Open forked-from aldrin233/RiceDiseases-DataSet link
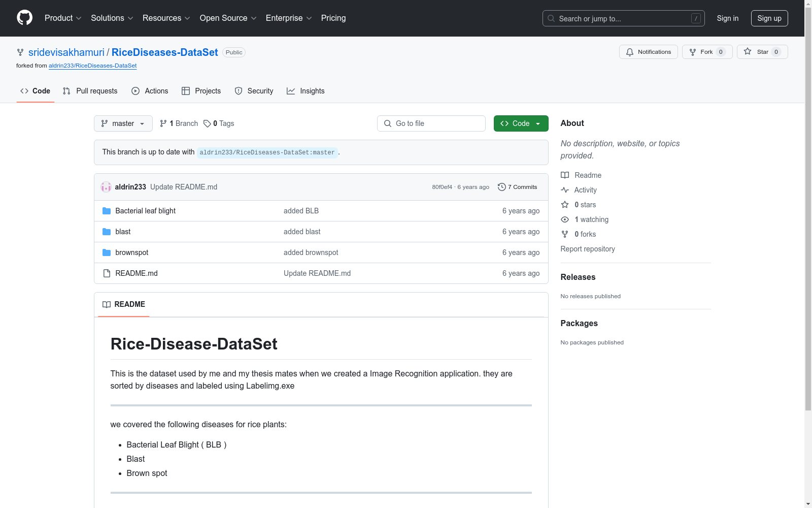The width and height of the screenshot is (812, 508). [x=93, y=66]
